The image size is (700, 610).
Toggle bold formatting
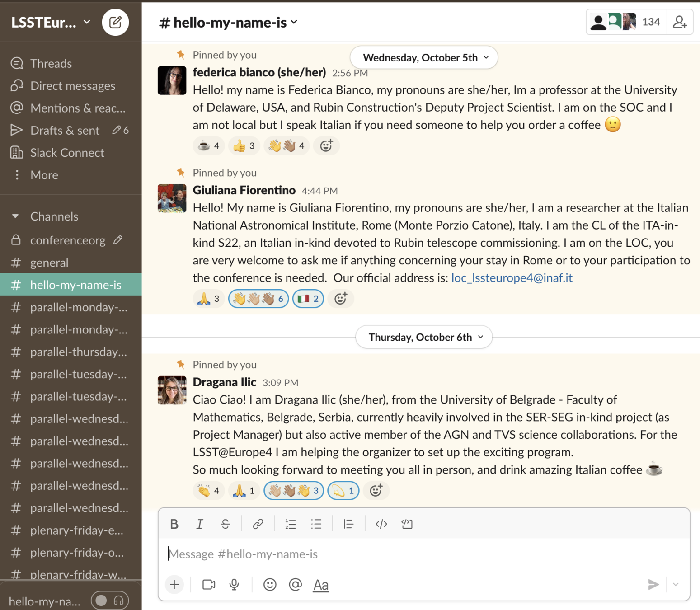[174, 524]
